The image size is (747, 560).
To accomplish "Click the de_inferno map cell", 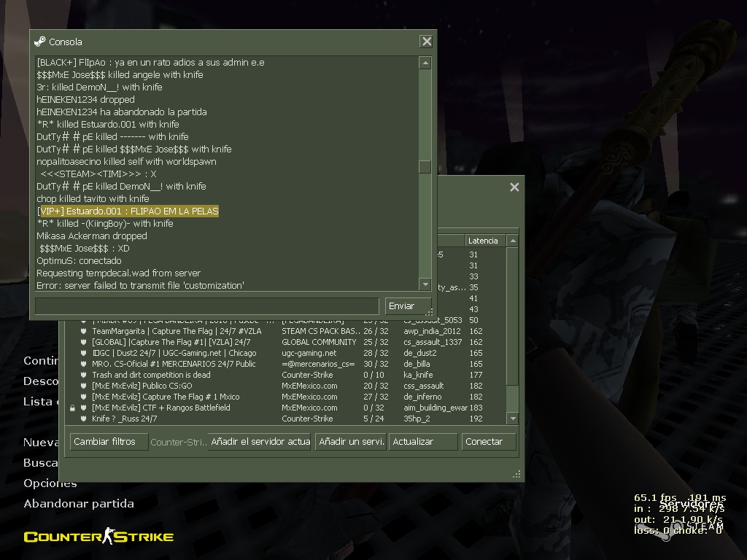I will 422,397.
